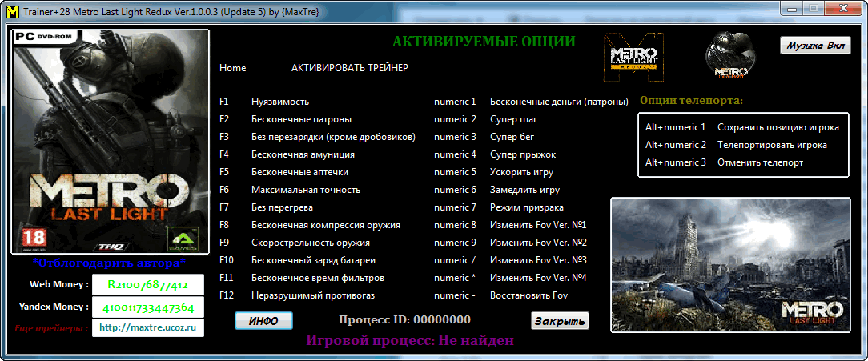The height and width of the screenshot is (361, 868).
Task: Click the text АКТИВИРОВАТЬ ТРЕЙНЕР
Action: 349,67
